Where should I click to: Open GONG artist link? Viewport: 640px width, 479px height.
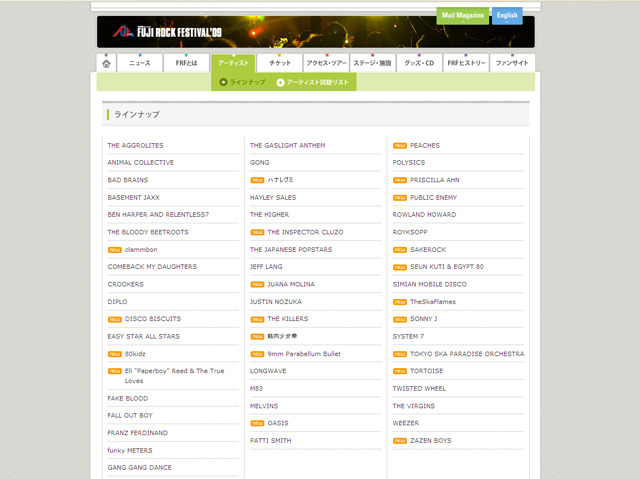click(x=260, y=162)
